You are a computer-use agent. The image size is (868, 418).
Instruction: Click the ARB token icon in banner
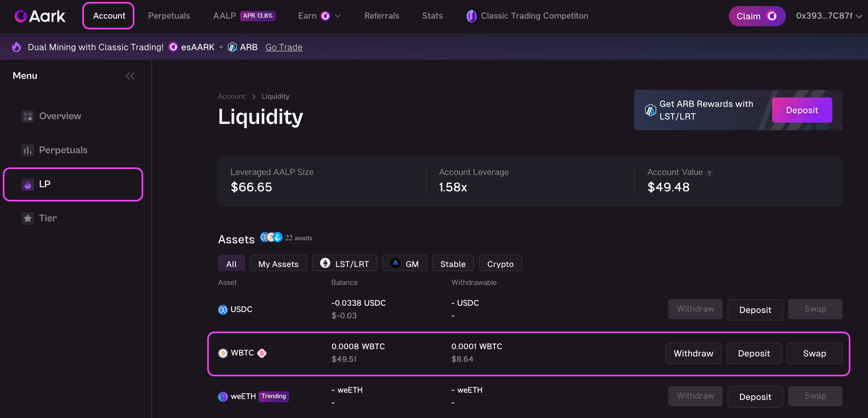pyautogui.click(x=232, y=47)
